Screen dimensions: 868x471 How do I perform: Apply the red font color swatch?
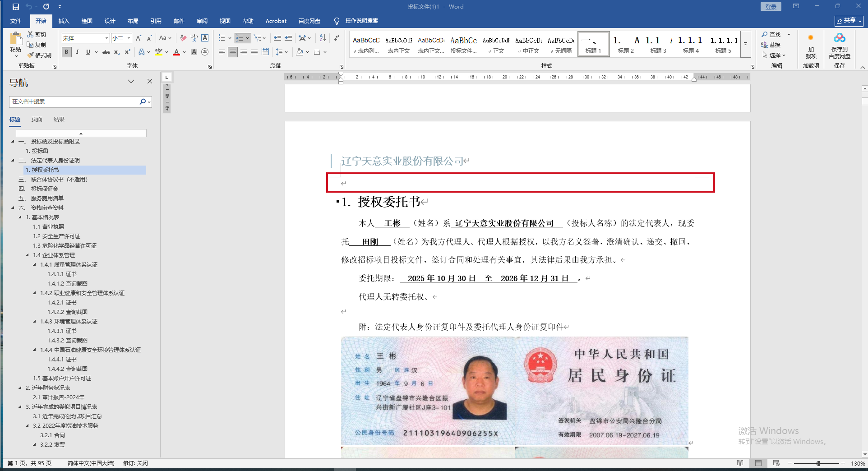[x=176, y=52]
